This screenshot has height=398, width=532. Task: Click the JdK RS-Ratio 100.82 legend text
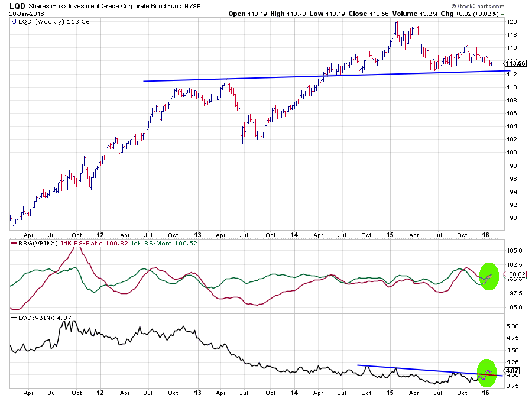(x=93, y=243)
